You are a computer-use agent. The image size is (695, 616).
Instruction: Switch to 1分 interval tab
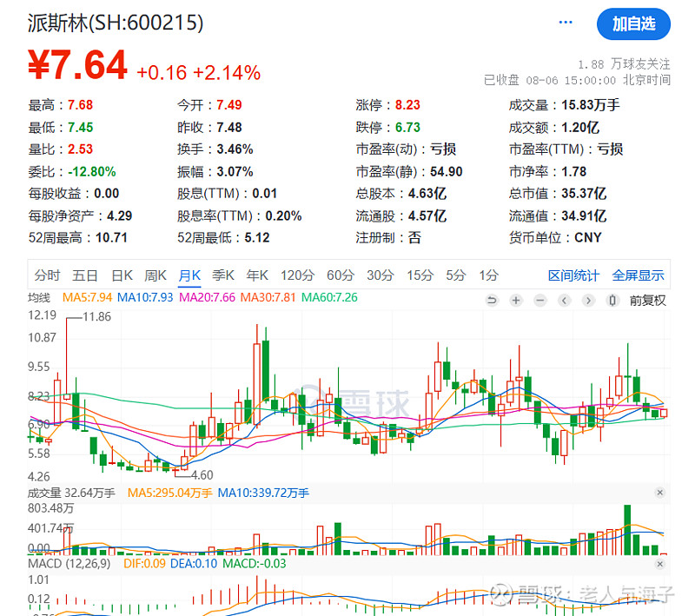pyautogui.click(x=488, y=275)
